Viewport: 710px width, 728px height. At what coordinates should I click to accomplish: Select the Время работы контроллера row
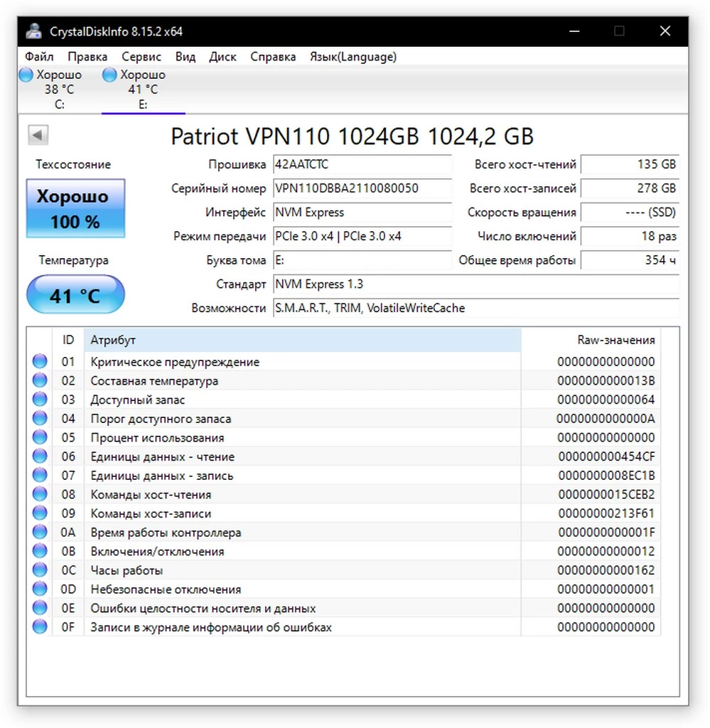(x=344, y=532)
